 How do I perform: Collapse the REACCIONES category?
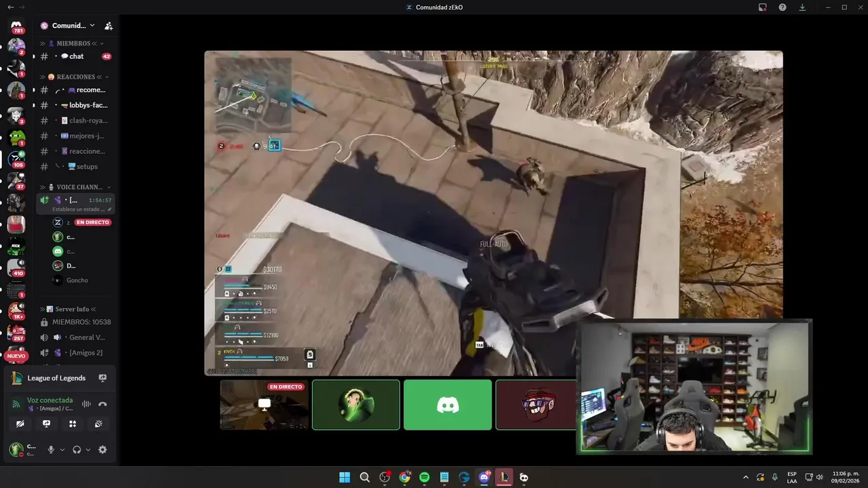click(x=75, y=77)
